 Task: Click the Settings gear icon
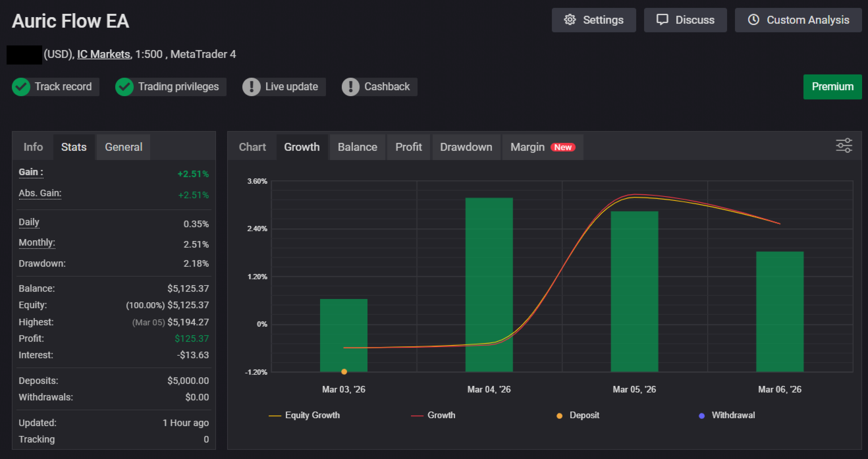tap(570, 20)
